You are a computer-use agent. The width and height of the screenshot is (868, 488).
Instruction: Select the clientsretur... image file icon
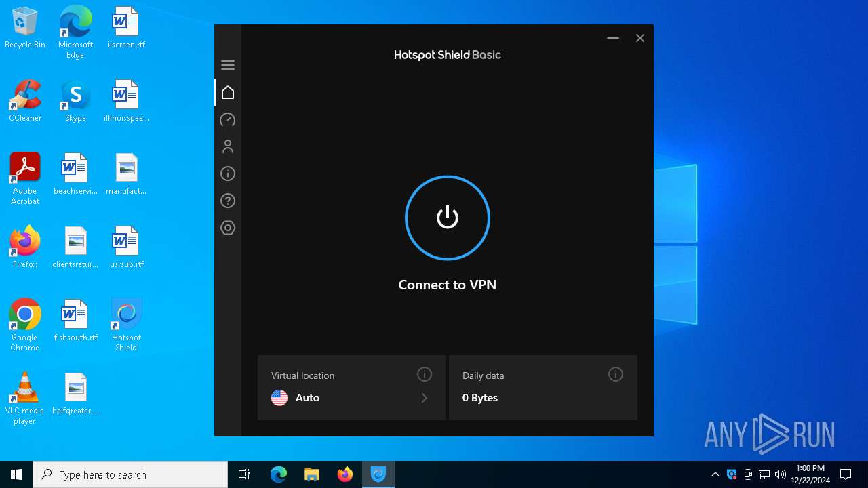75,248
